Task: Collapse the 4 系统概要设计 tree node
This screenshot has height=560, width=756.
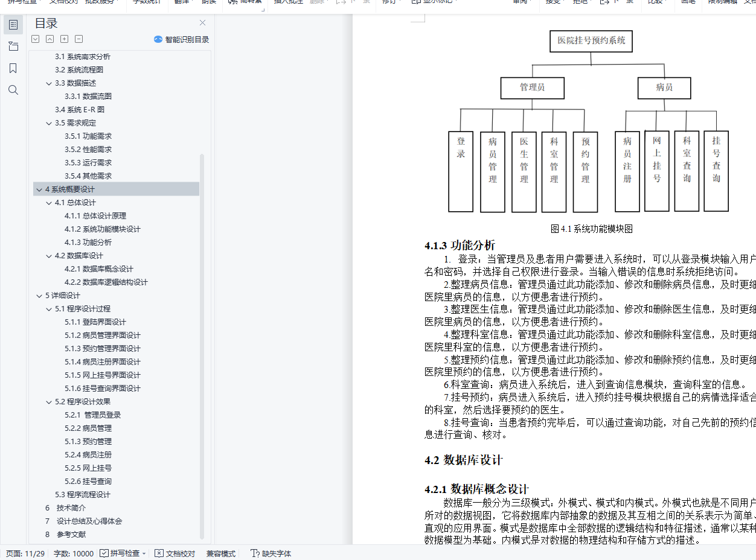Action: pos(39,189)
